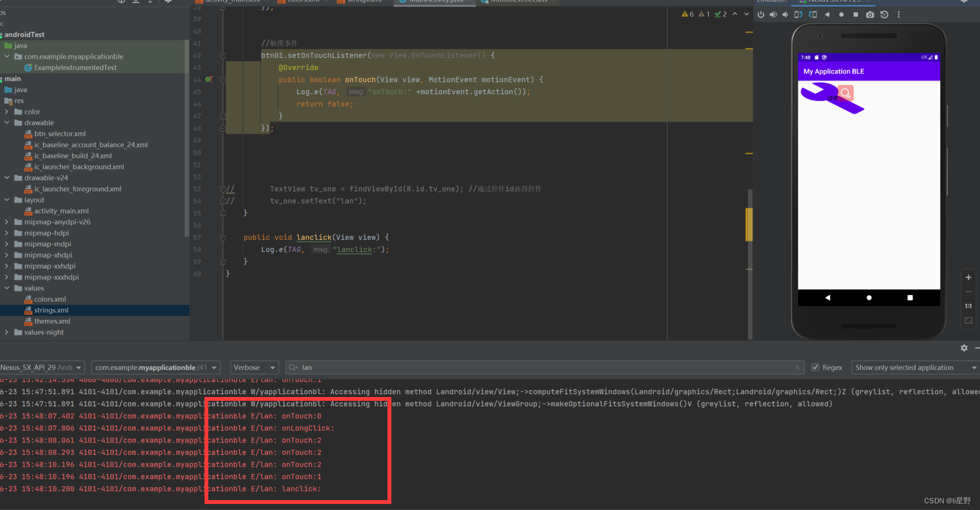Select activity_main.xml in the project tree
This screenshot has width=980, height=510.
click(x=61, y=211)
